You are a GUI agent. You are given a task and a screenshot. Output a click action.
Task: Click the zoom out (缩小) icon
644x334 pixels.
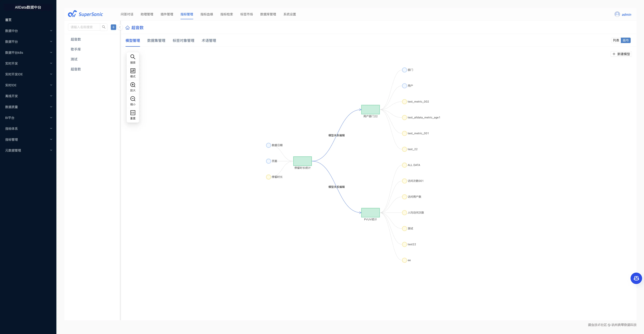point(133,99)
